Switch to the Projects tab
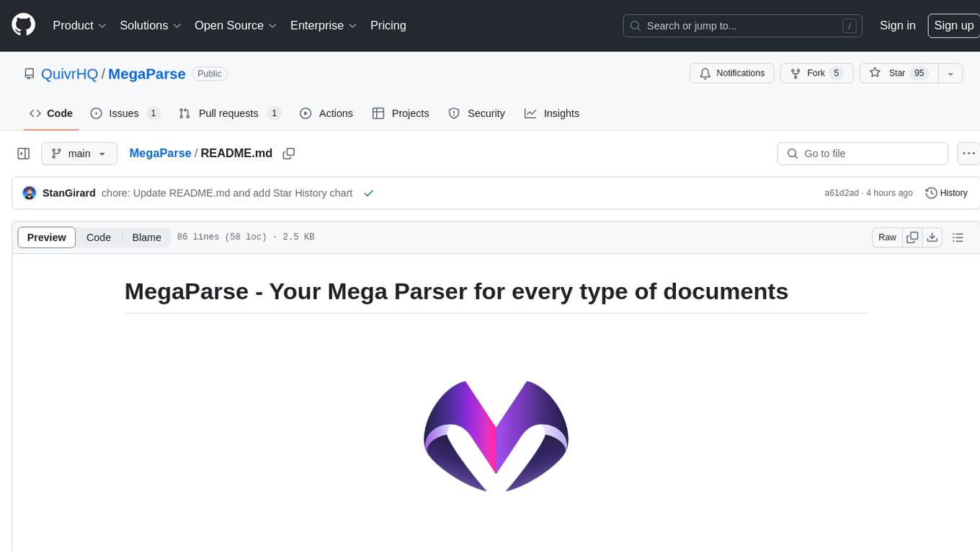The height and width of the screenshot is (551, 980). pyautogui.click(x=401, y=113)
